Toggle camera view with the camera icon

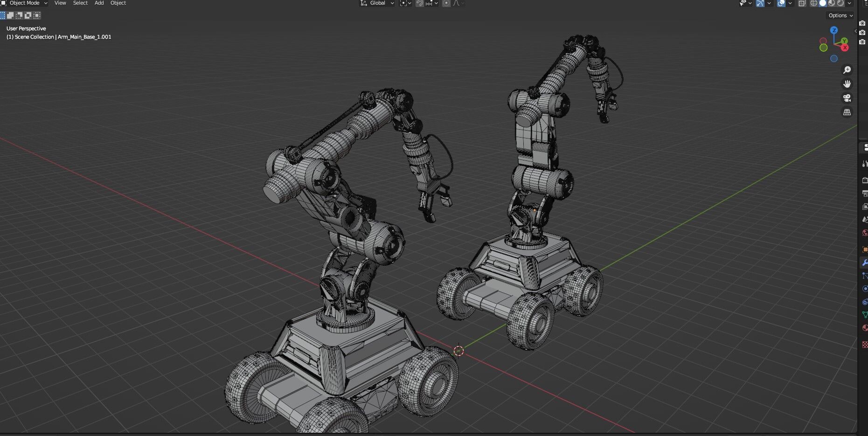(x=847, y=98)
